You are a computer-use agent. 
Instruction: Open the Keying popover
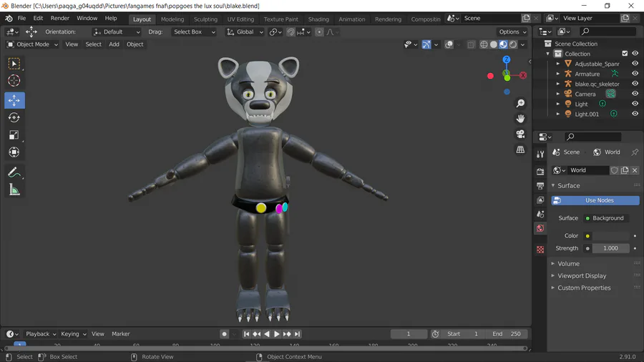[73, 334]
